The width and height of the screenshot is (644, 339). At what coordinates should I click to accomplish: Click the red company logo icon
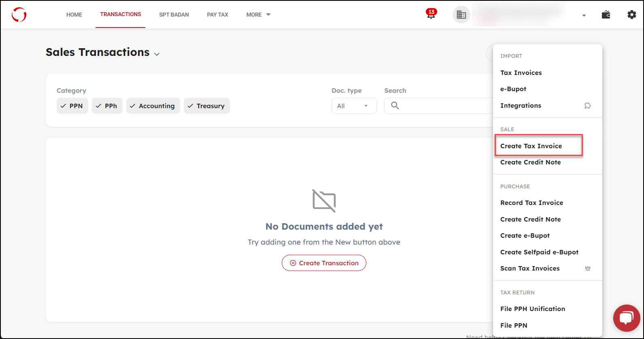[x=19, y=15]
